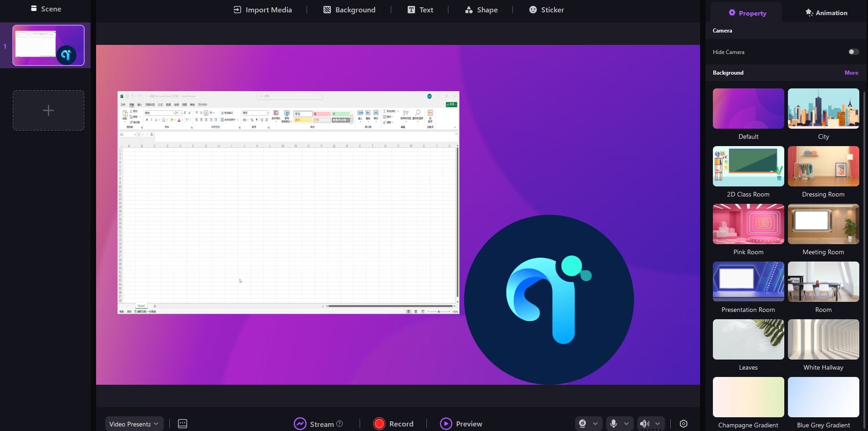The height and width of the screenshot is (431, 868).
Task: Click the Background section heading in Property panel
Action: point(728,73)
